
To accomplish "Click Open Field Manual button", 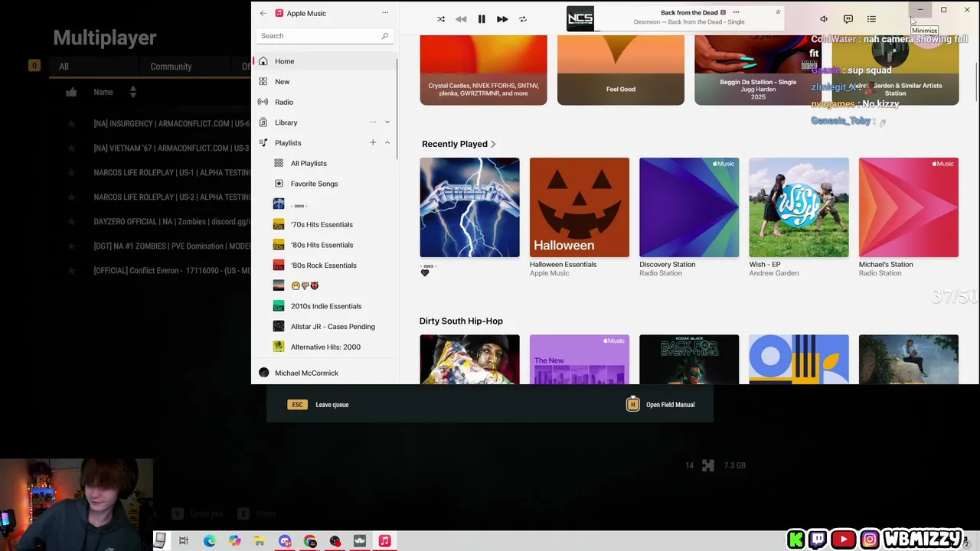I will pos(660,405).
